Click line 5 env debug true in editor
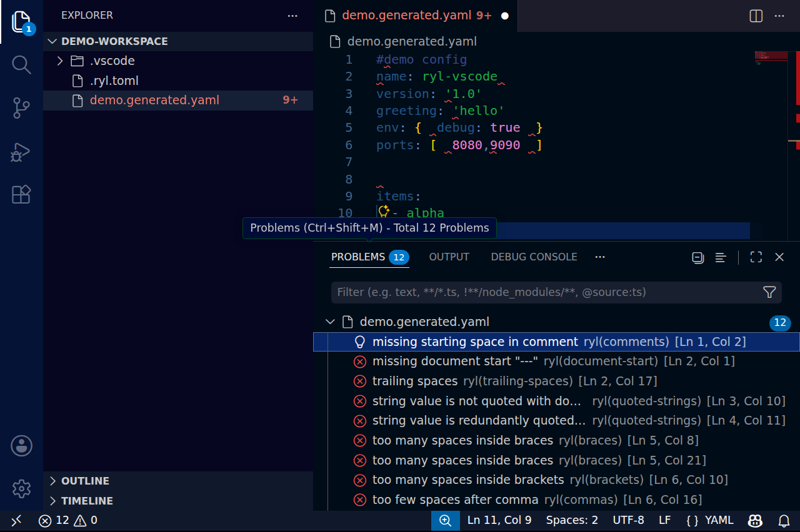Image resolution: width=800 pixels, height=532 pixels. tap(459, 128)
